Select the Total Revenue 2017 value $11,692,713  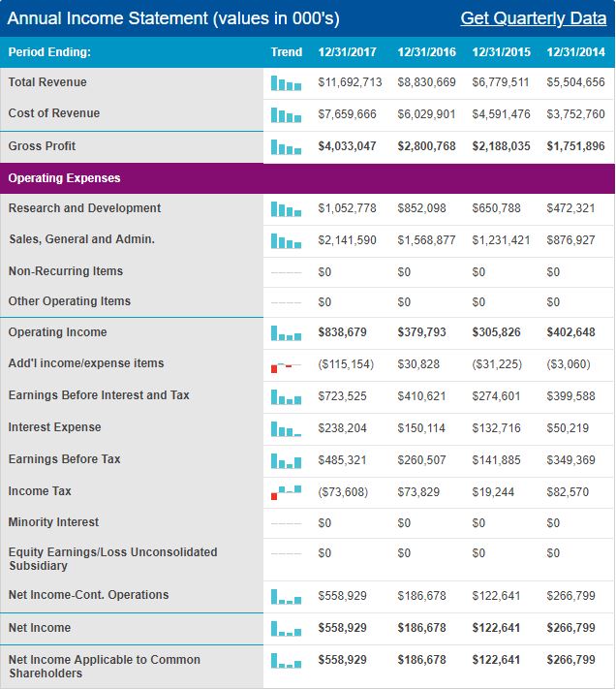click(350, 83)
